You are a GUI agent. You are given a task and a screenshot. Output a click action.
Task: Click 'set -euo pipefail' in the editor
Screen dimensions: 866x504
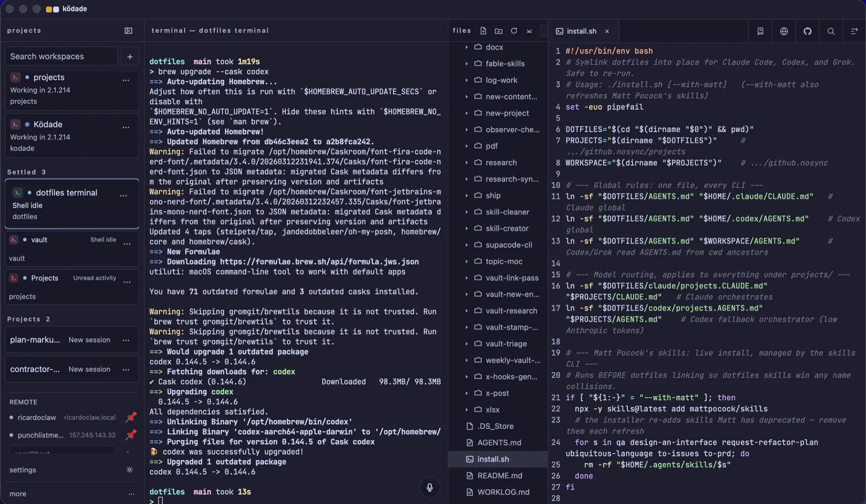(604, 107)
